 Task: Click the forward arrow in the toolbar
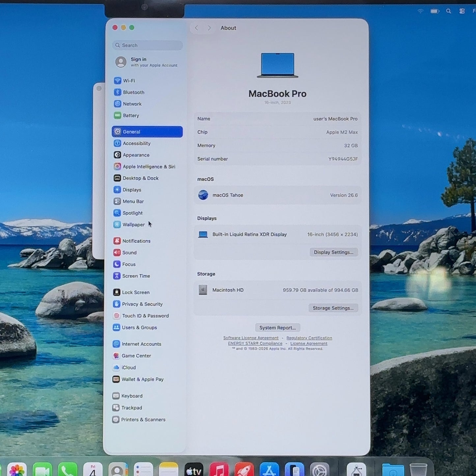209,28
